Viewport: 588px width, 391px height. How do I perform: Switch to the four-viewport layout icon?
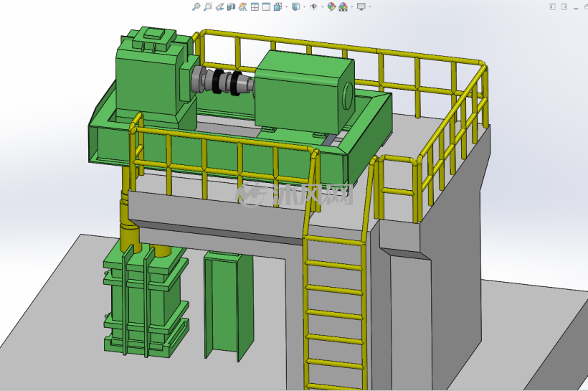point(255,6)
